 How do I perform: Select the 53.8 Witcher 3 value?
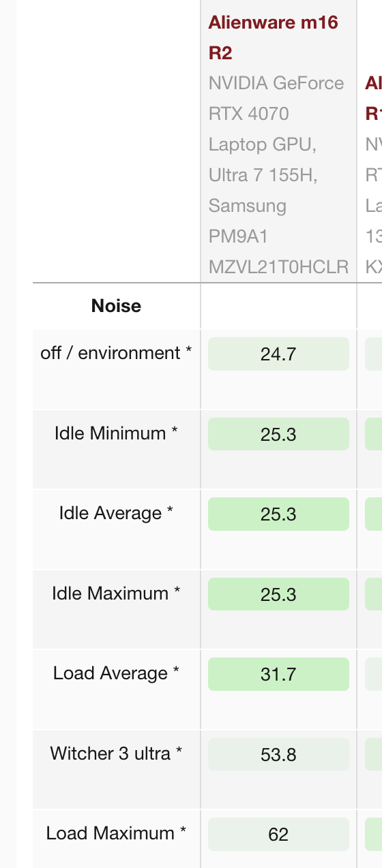point(278,754)
